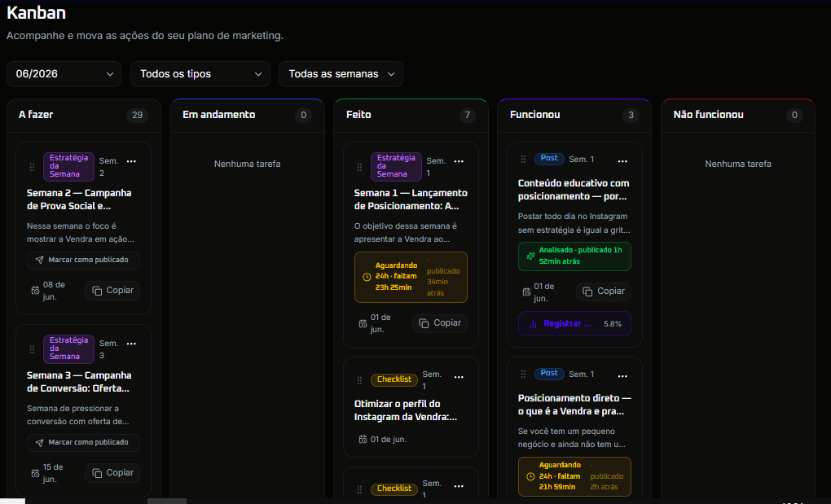This screenshot has height=504, width=831.
Task: Click Marcar como publicado on Semana 3 card
Action: (83, 442)
